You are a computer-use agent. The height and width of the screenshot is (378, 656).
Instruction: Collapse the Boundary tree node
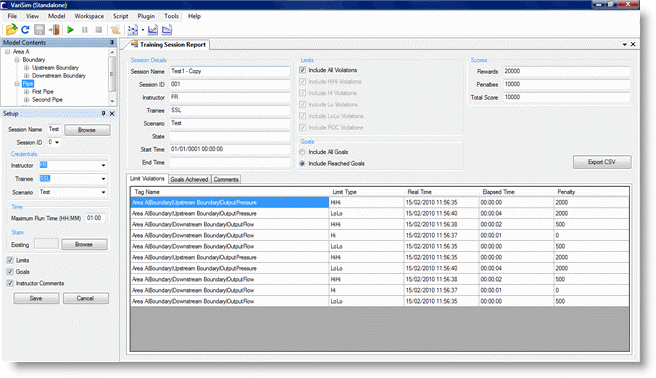tap(17, 60)
